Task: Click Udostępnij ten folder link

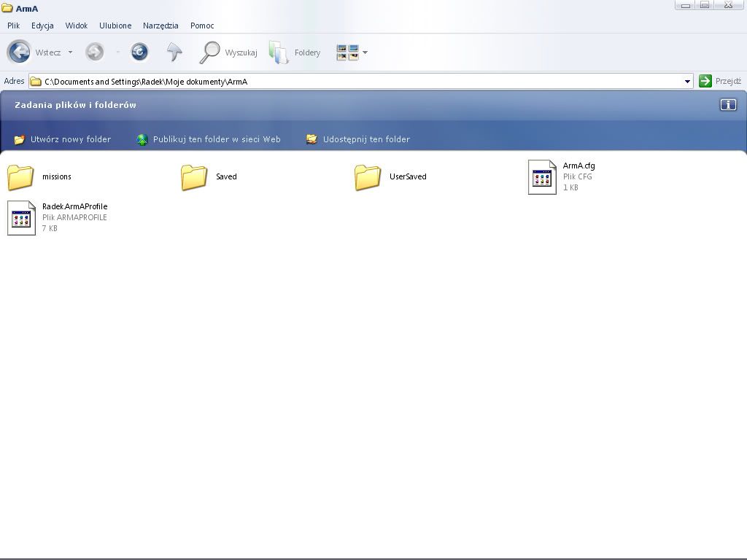Action: coord(366,139)
